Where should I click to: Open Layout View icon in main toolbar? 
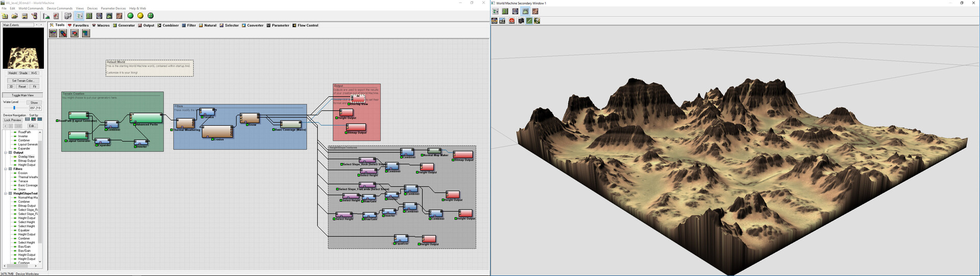89,16
